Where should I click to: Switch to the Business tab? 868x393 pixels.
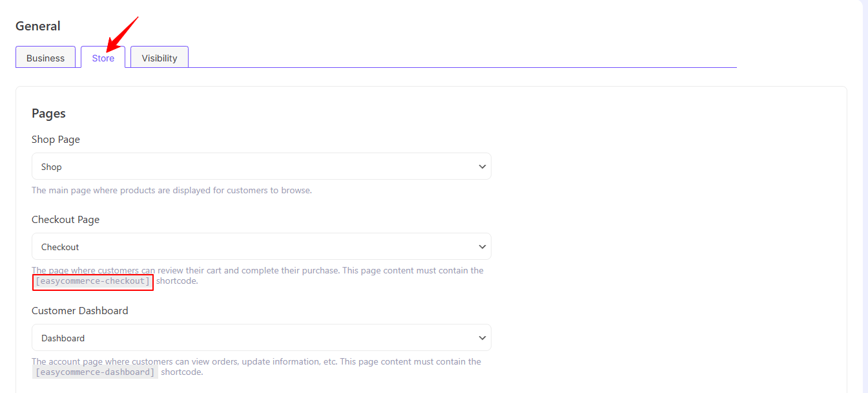pyautogui.click(x=45, y=58)
